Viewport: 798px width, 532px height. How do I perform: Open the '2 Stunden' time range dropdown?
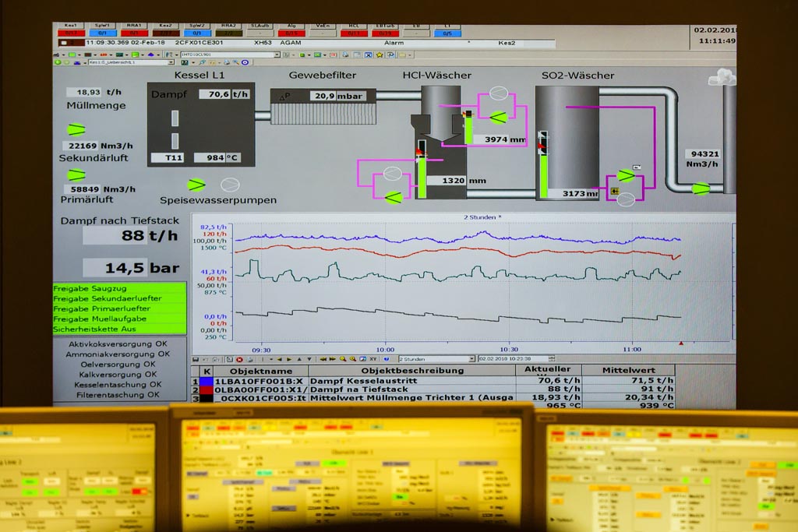pyautogui.click(x=436, y=359)
